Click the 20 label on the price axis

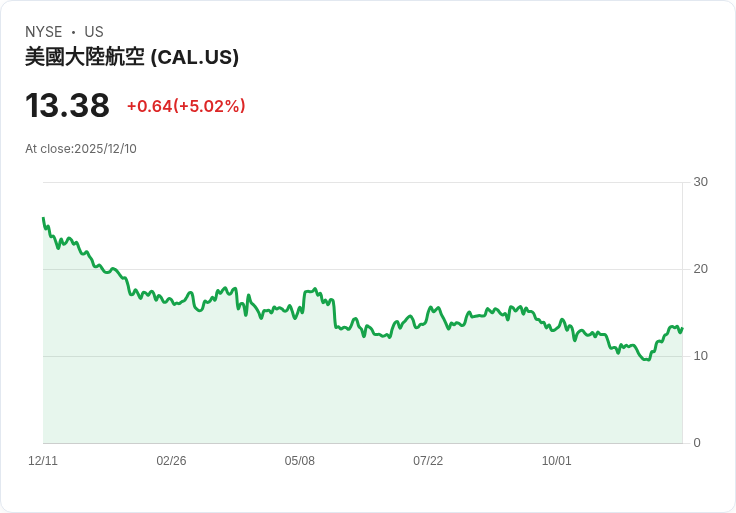pos(700,269)
